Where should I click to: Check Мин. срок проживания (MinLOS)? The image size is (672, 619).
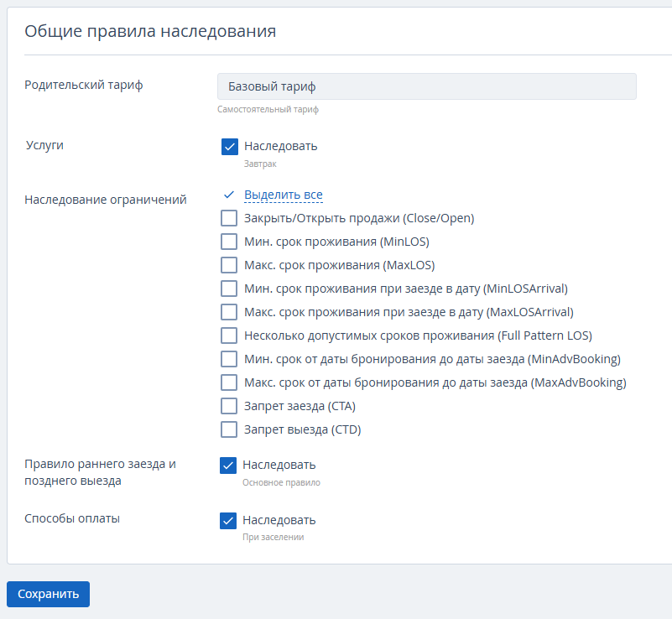pyautogui.click(x=229, y=242)
